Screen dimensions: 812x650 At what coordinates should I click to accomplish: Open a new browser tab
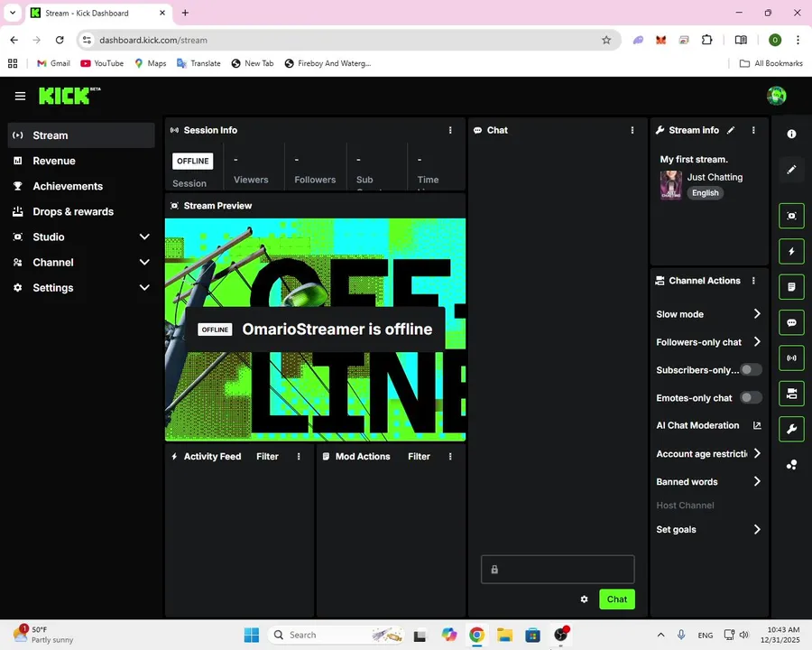pyautogui.click(x=185, y=13)
